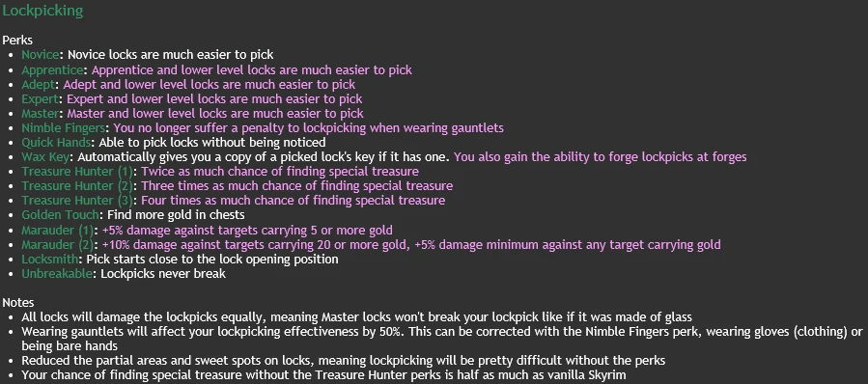The image size is (868, 384).
Task: Click Treasure Hunter (2) perk name
Action: [x=77, y=186]
